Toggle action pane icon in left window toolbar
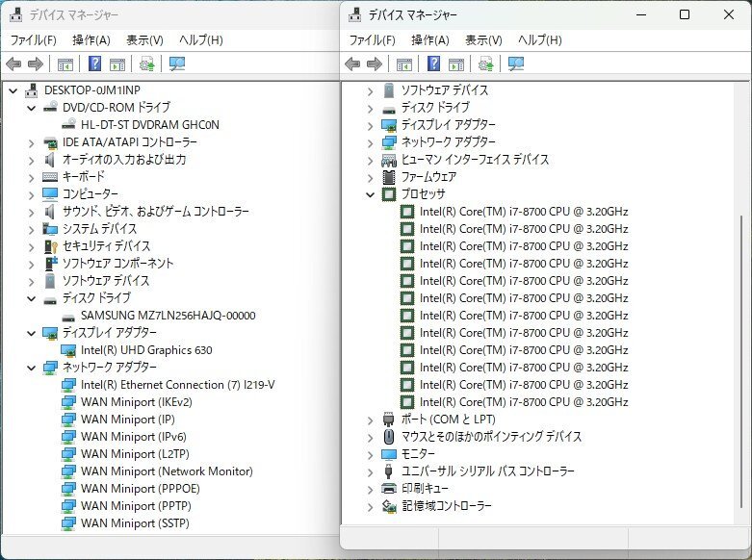Screen dimensions: 752x560 coord(117,64)
